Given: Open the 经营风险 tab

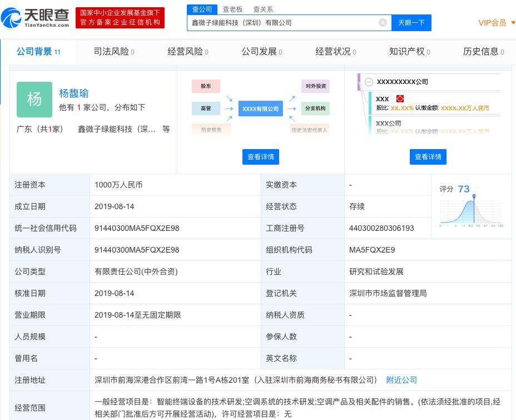Looking at the screenshot, I should tap(187, 52).
